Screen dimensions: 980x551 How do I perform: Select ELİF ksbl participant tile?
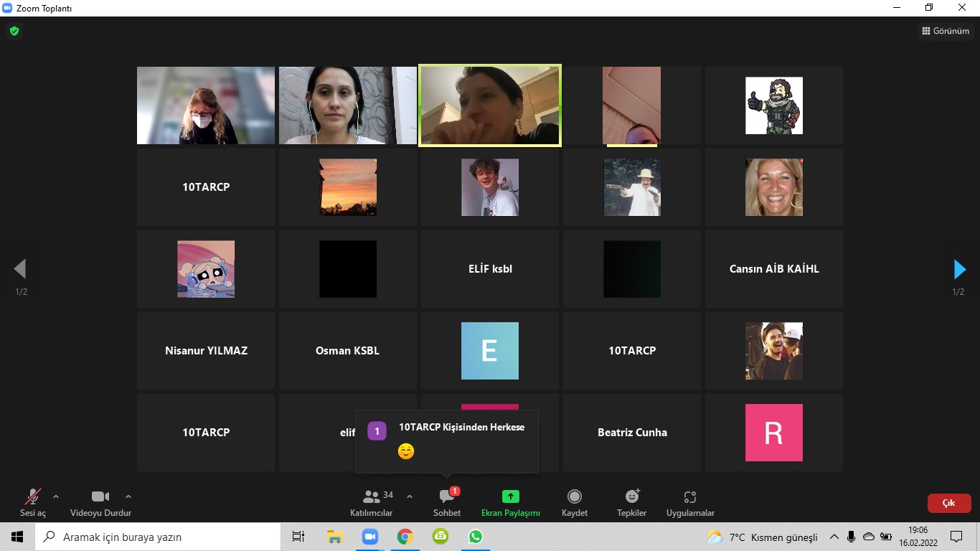[490, 269]
